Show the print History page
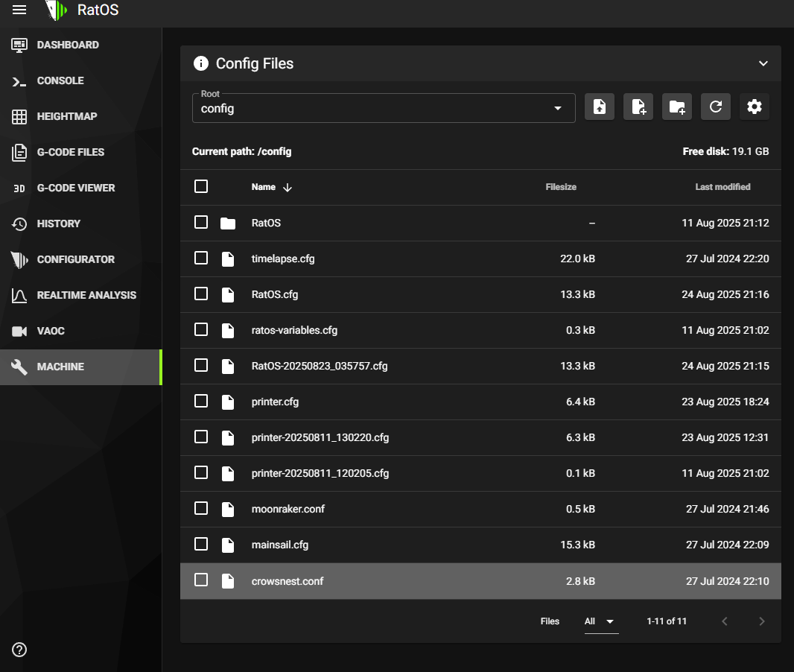This screenshot has width=794, height=672. point(81,224)
